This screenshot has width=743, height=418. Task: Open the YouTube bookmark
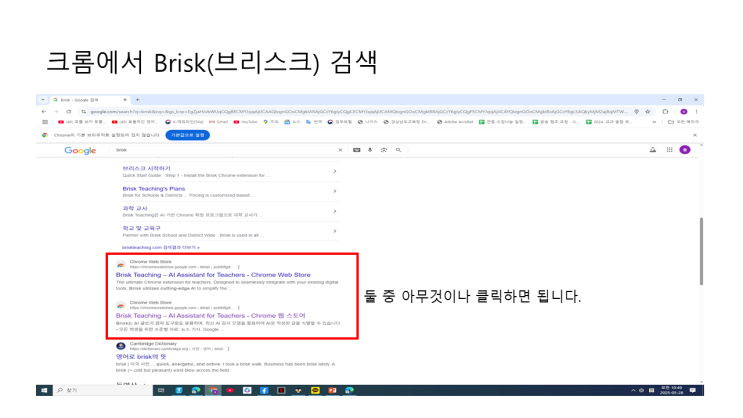(x=245, y=122)
